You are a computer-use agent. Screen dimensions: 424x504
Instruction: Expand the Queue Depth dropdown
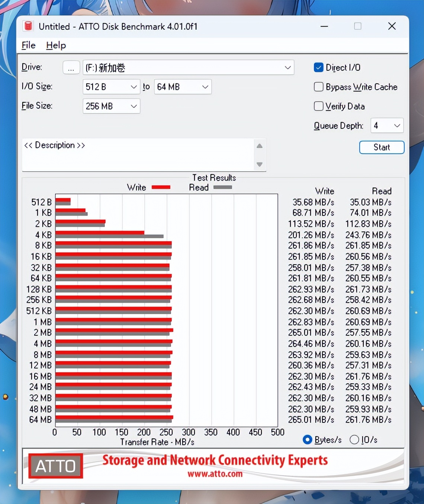(387, 125)
